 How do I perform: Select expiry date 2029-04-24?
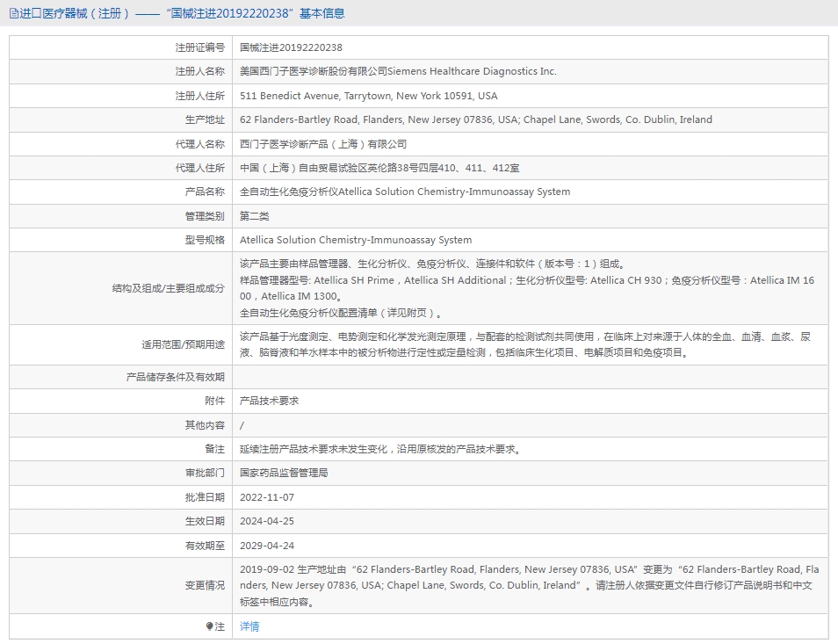[x=267, y=546]
